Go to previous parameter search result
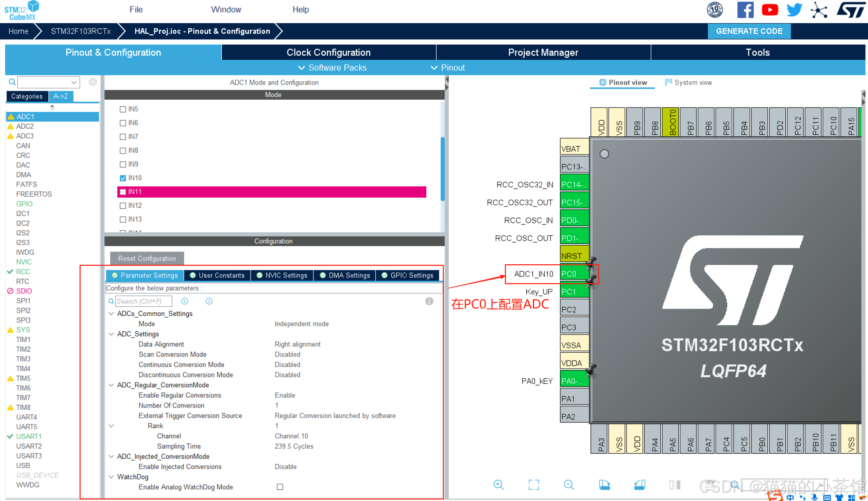Image resolution: width=868 pixels, height=501 pixels. (185, 301)
